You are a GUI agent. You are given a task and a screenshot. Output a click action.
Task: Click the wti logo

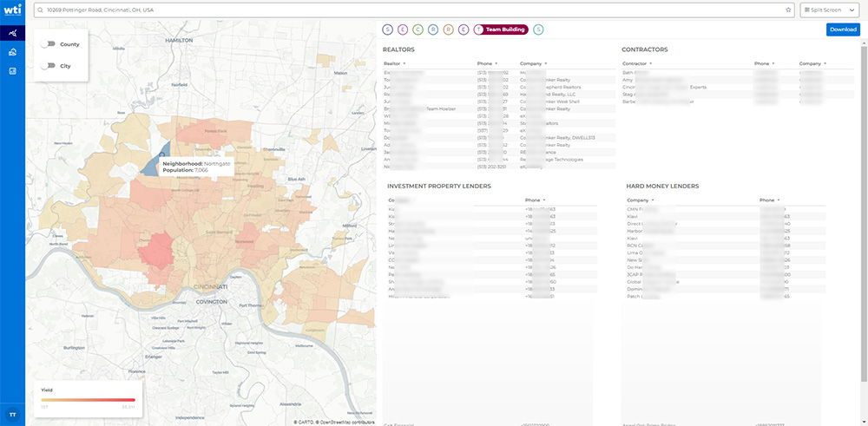(12, 11)
